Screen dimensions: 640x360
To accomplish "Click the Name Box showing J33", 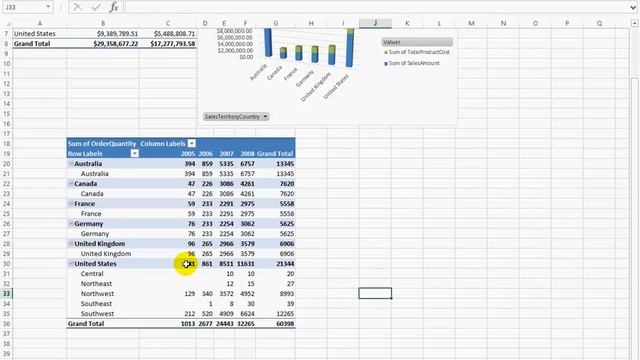I will coord(24,7).
